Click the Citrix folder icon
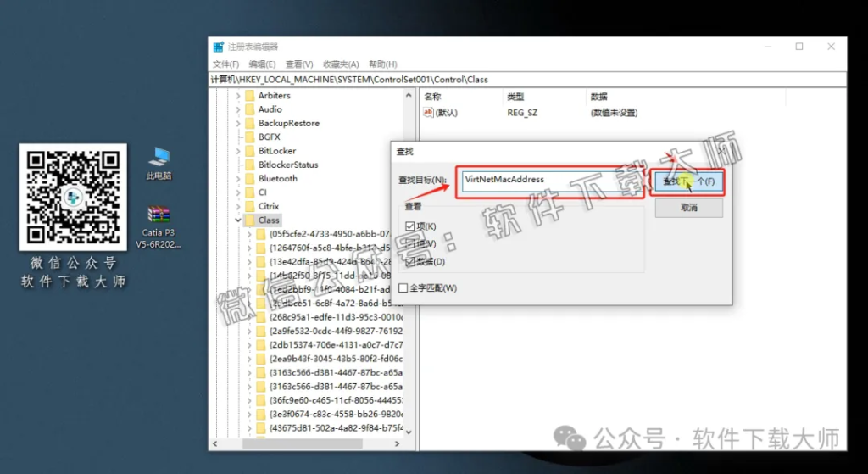The width and height of the screenshot is (868, 474). tap(249, 206)
